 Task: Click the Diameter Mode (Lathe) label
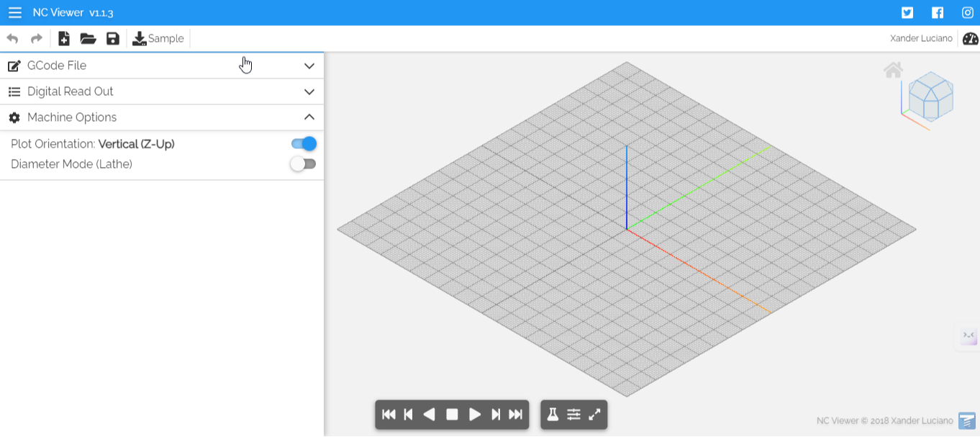(x=72, y=164)
